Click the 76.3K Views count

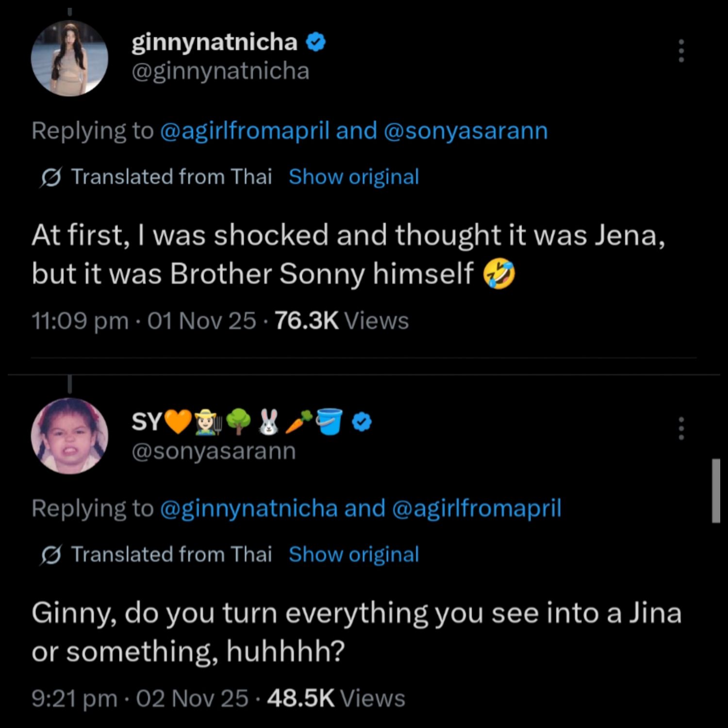point(342,321)
